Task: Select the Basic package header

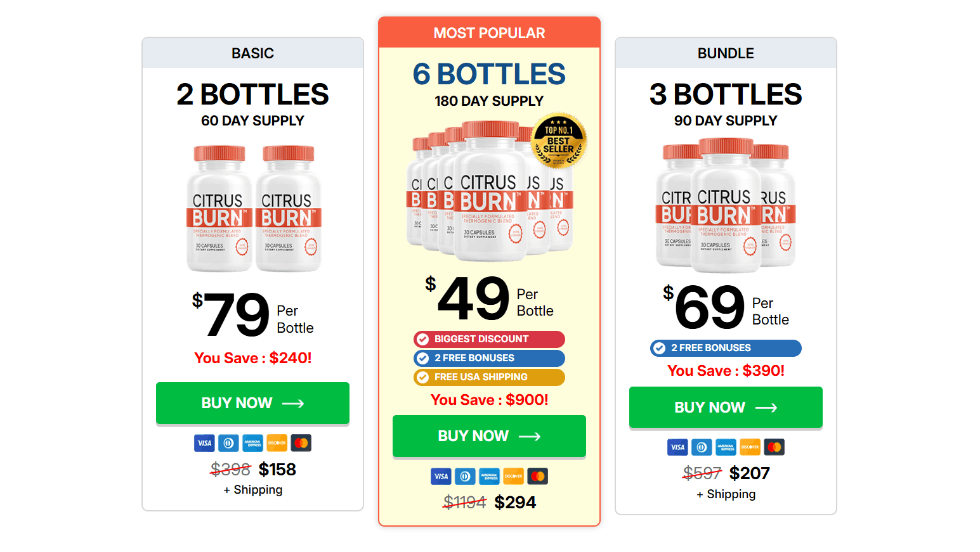Action: [252, 53]
